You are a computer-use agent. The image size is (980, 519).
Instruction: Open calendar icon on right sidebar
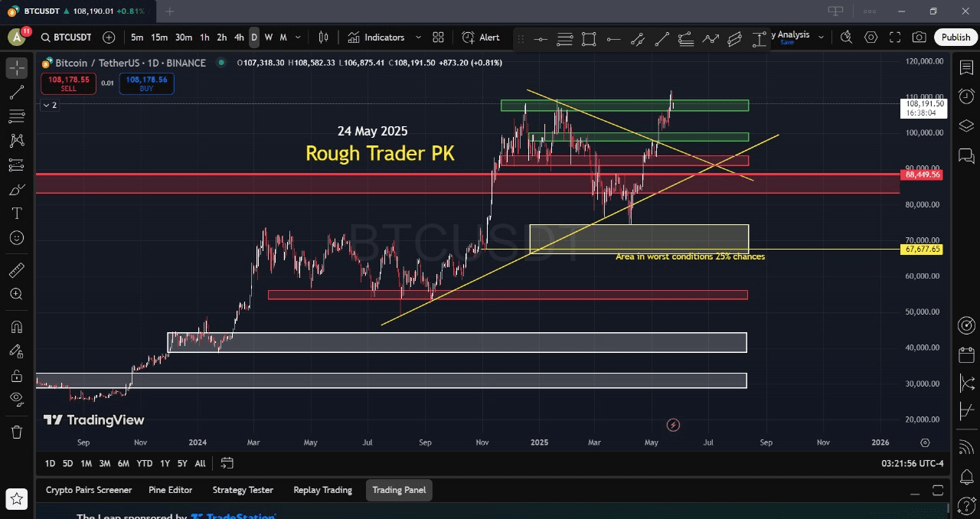(x=966, y=354)
